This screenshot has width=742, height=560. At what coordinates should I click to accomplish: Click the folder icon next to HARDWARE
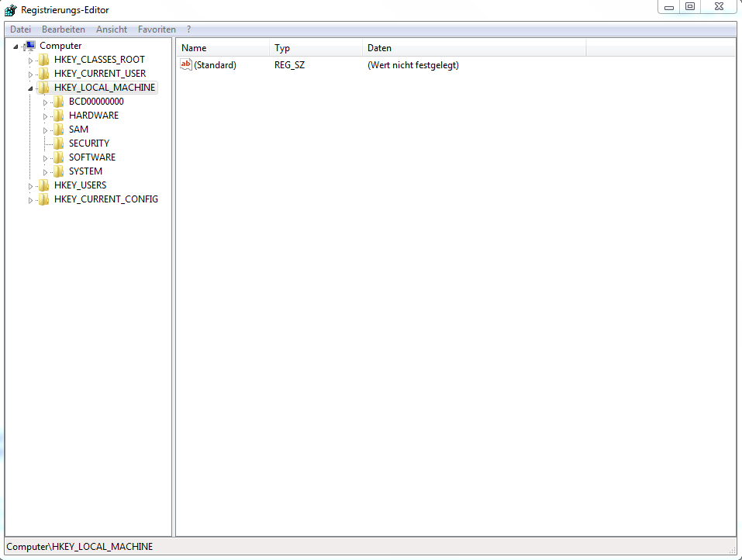coord(58,115)
